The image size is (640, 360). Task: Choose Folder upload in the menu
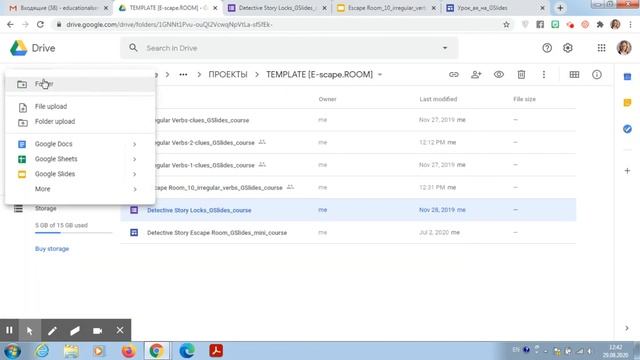click(80, 122)
